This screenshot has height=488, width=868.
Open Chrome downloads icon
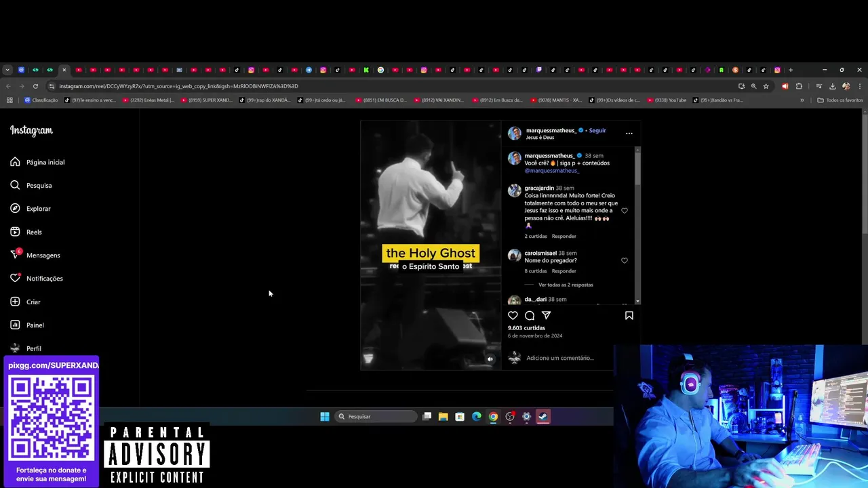click(833, 86)
